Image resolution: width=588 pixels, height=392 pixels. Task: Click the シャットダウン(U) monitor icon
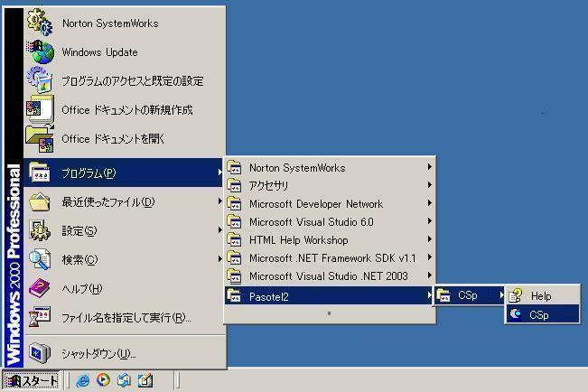pos(40,352)
